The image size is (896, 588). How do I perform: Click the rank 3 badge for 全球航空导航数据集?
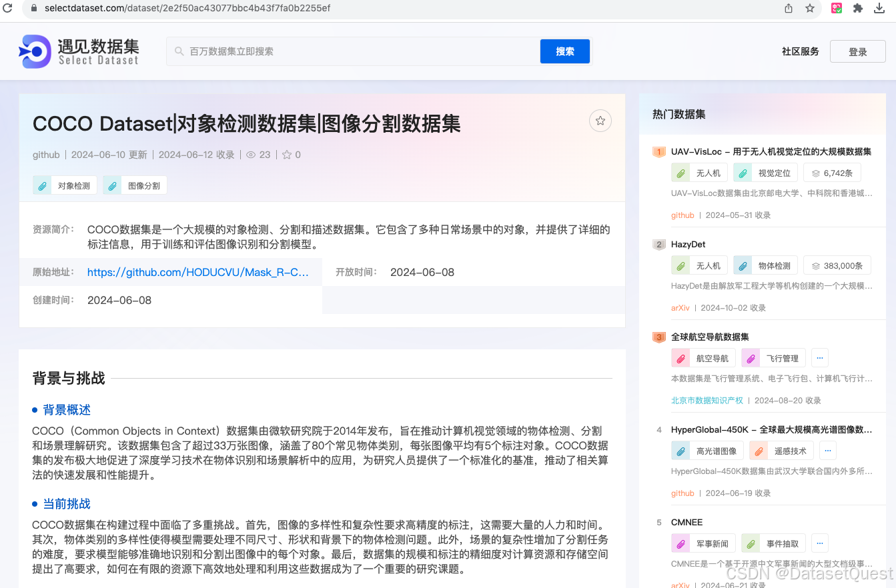tap(659, 337)
